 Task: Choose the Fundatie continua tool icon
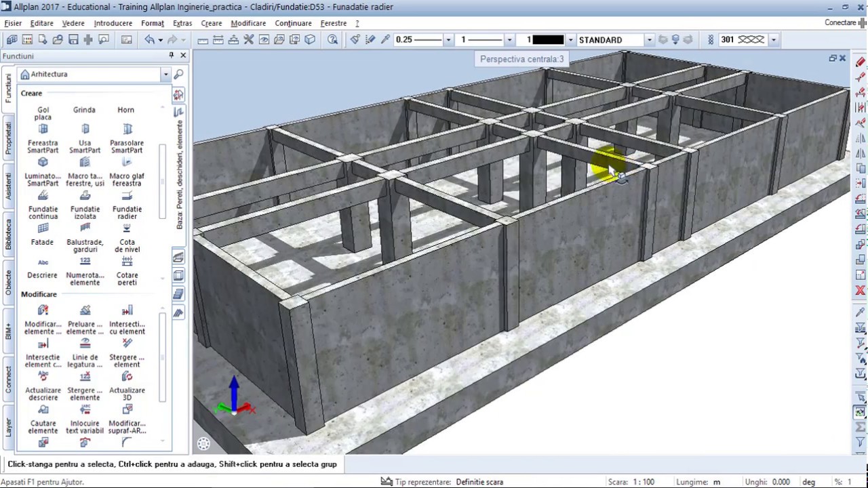[x=43, y=195]
